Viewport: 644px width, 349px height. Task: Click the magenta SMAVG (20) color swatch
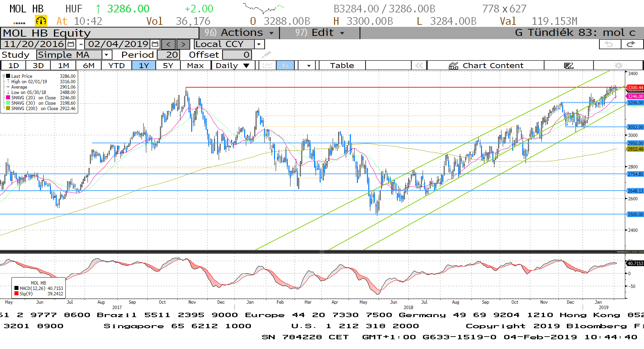tap(8, 98)
